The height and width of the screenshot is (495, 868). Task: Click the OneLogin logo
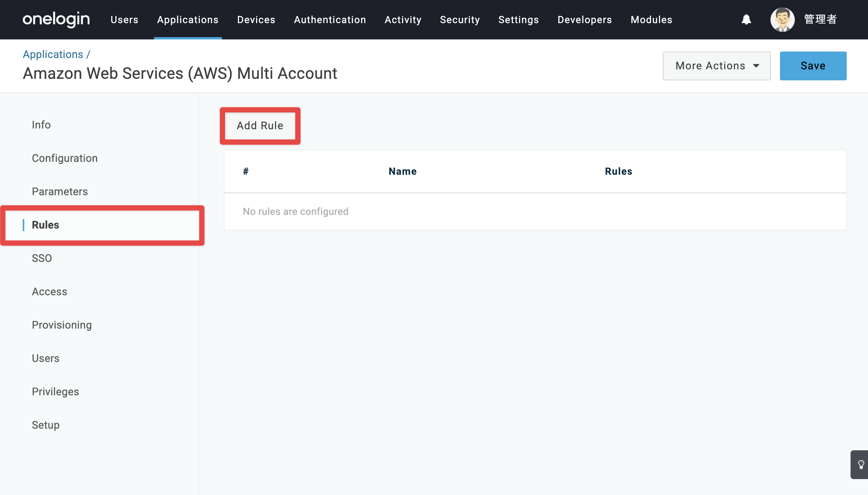(x=56, y=19)
